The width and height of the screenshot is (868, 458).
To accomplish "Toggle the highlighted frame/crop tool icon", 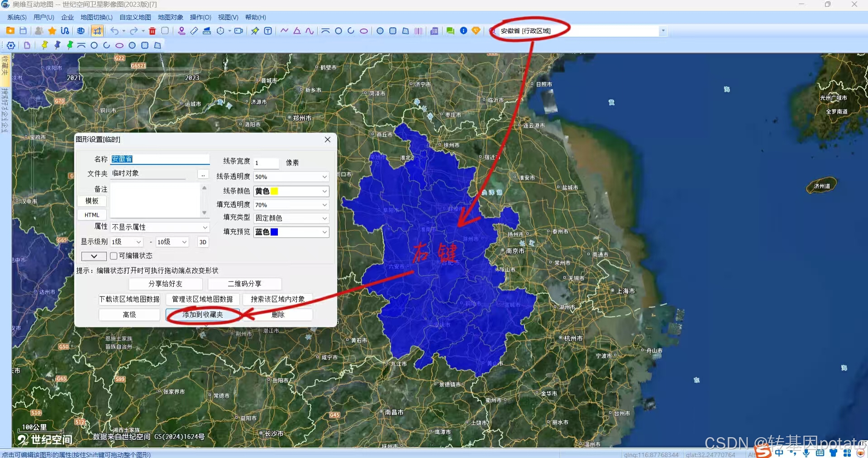I will click(x=97, y=31).
